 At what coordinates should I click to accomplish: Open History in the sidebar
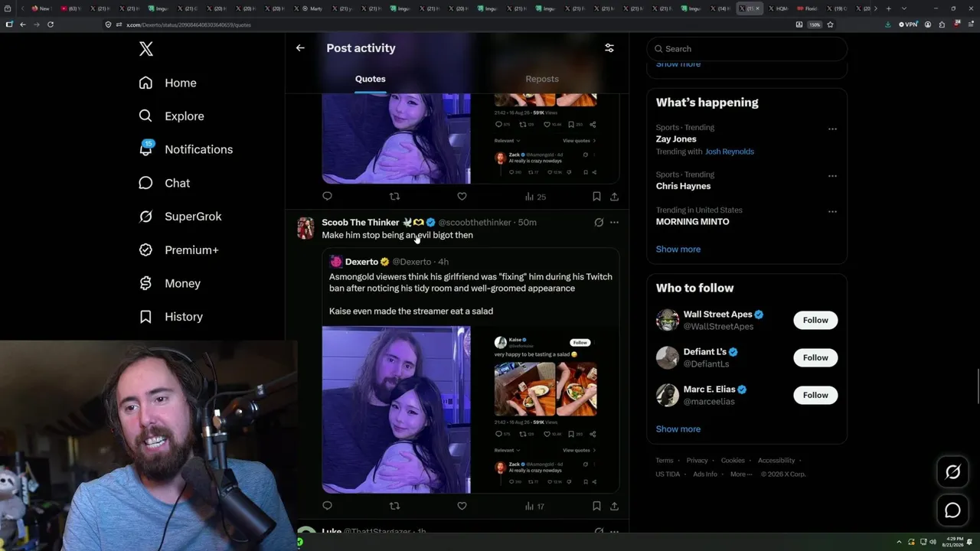click(170, 317)
